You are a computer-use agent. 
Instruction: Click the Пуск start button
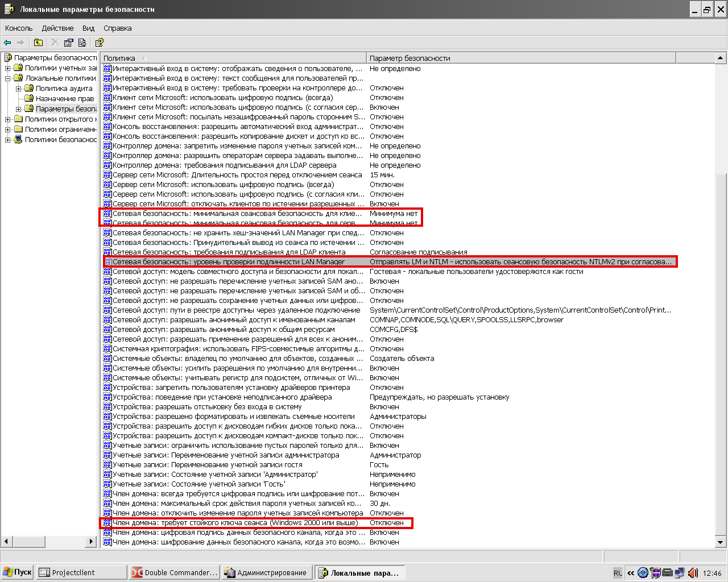tap(18, 572)
